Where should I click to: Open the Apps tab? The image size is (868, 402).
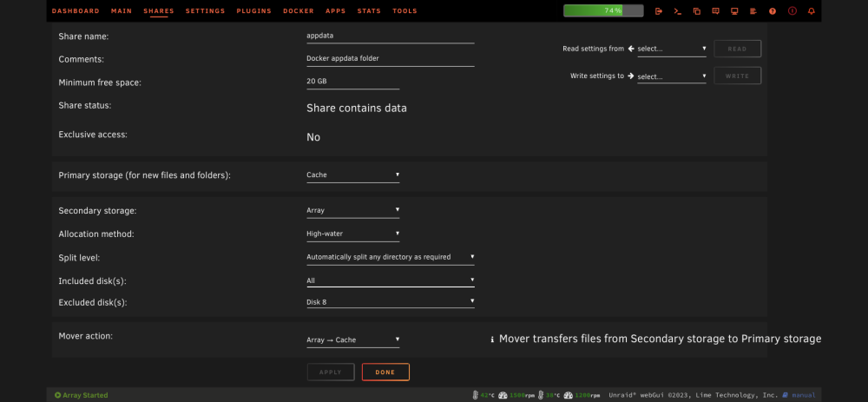pos(336,11)
